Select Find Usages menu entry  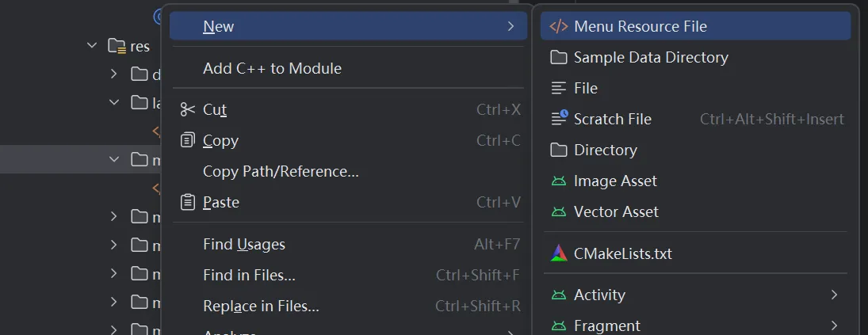[x=244, y=244]
